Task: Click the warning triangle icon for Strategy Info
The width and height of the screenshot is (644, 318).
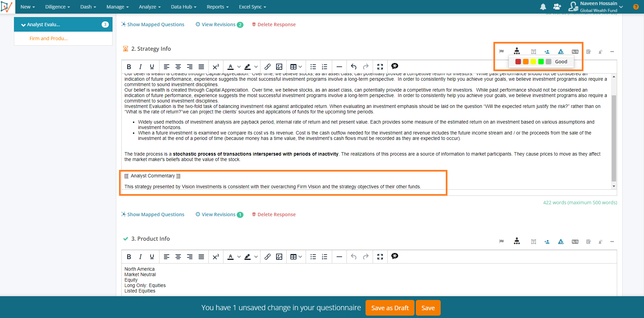Action: 561,51
